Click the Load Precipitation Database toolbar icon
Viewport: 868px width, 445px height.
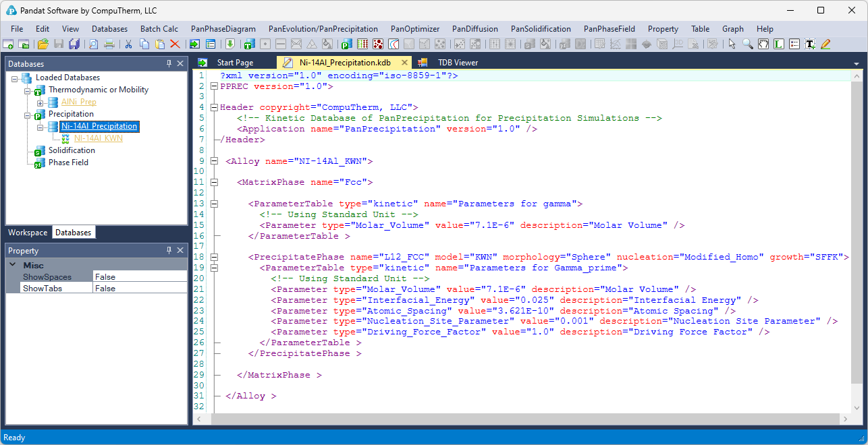pyautogui.click(x=346, y=44)
